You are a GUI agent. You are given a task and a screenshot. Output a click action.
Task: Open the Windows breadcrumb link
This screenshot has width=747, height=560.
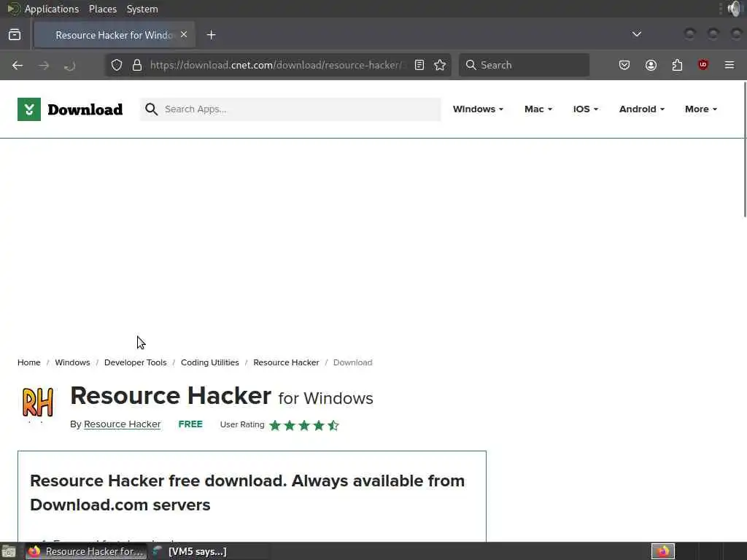[72, 362]
